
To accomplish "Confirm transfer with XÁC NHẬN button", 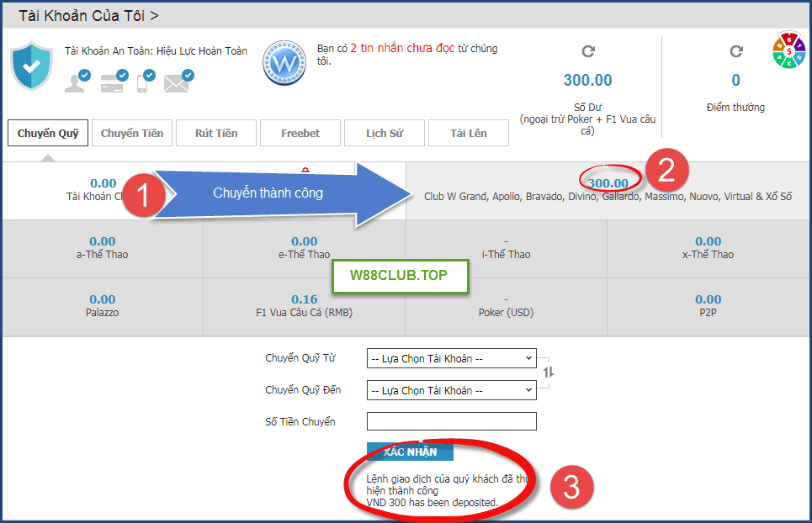I will click(410, 452).
